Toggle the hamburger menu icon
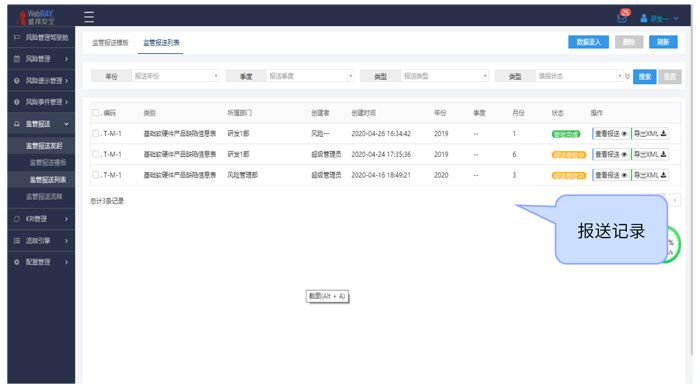Viewport: 700px width, 387px height. tap(89, 17)
